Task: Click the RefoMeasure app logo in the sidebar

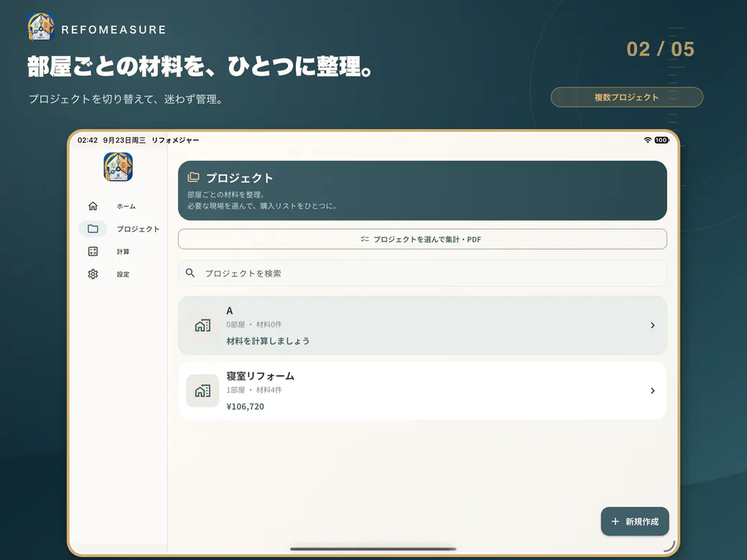Action: tap(118, 167)
